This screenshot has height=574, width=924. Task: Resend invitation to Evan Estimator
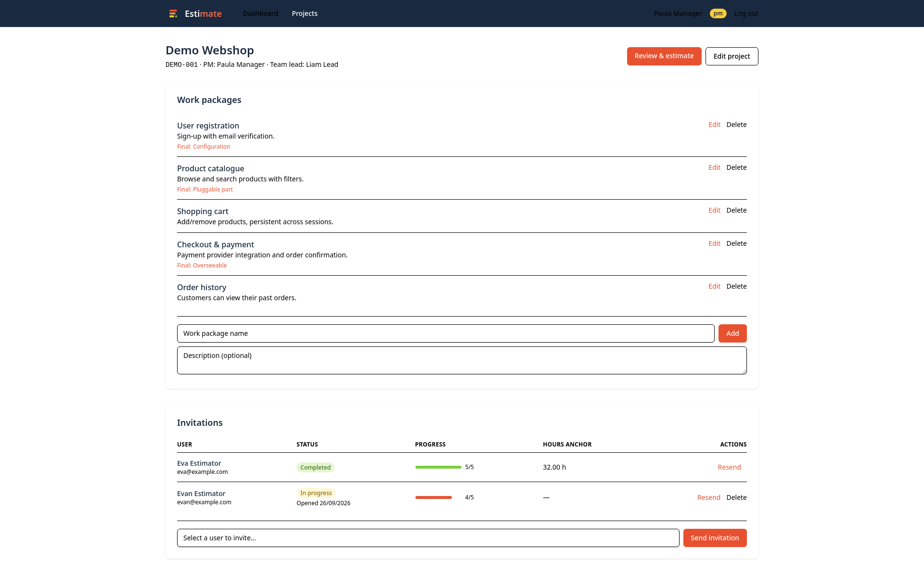(708, 497)
